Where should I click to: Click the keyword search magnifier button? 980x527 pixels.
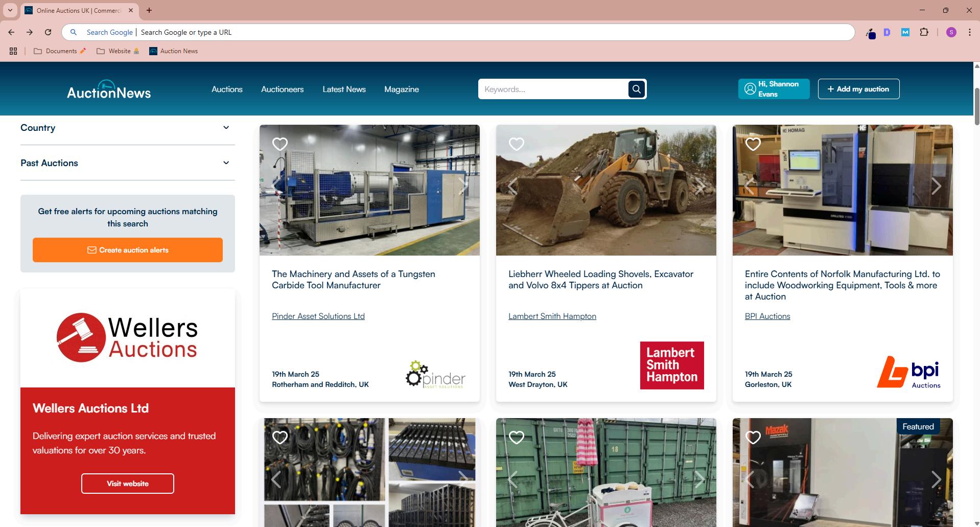(x=637, y=89)
